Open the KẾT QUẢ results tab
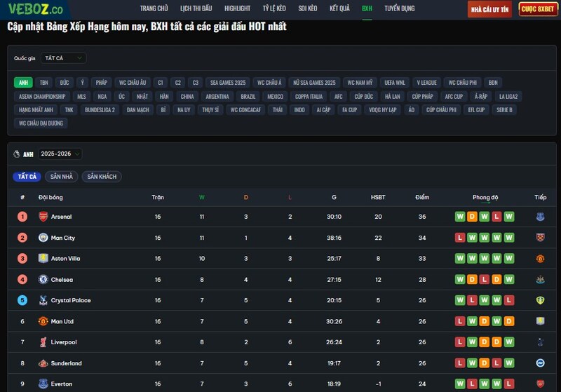This screenshot has height=392, width=561. click(x=339, y=8)
